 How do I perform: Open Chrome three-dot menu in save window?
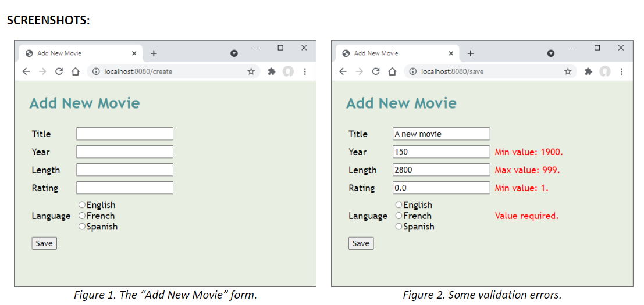pos(621,71)
